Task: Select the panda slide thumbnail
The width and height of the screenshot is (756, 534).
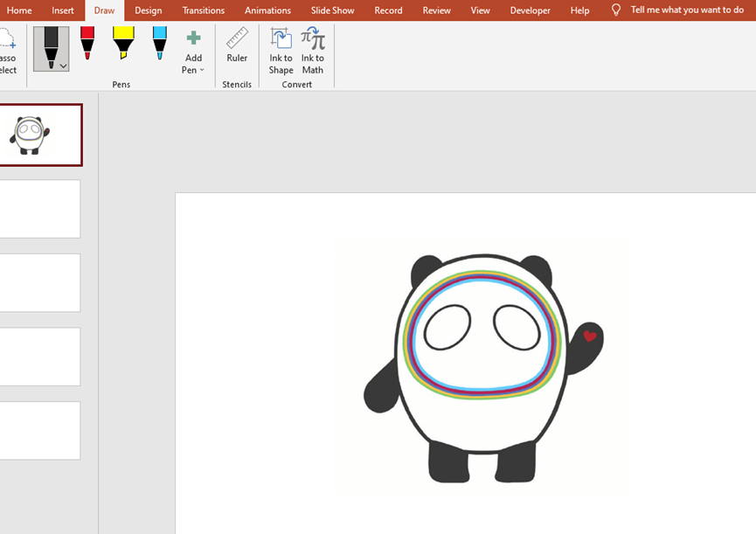Action: tap(40, 135)
